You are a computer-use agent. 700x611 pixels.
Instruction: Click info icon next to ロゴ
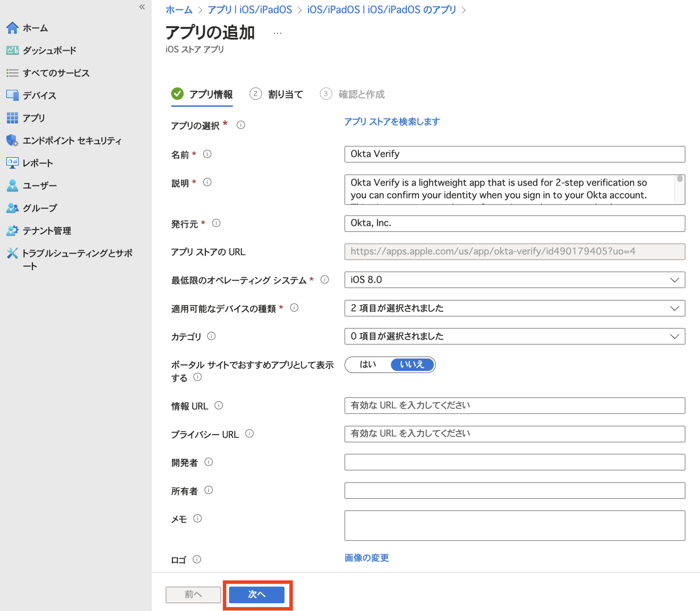[197, 559]
